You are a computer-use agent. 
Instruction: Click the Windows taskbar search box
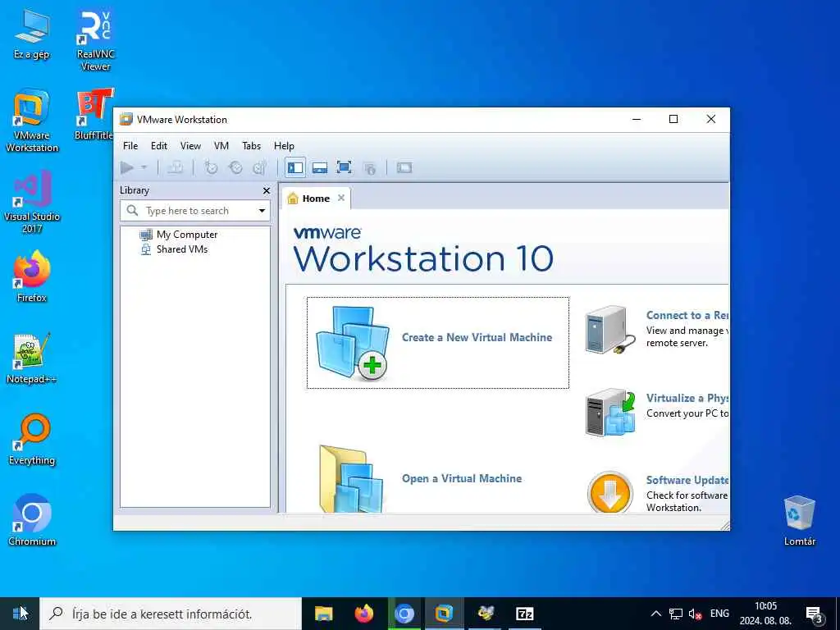click(x=171, y=614)
